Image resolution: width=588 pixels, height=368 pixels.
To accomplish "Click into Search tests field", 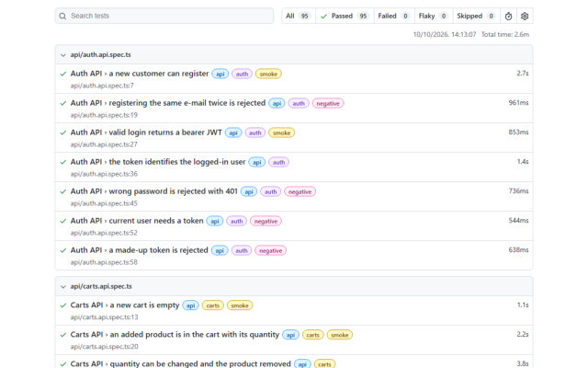I will tap(164, 16).
